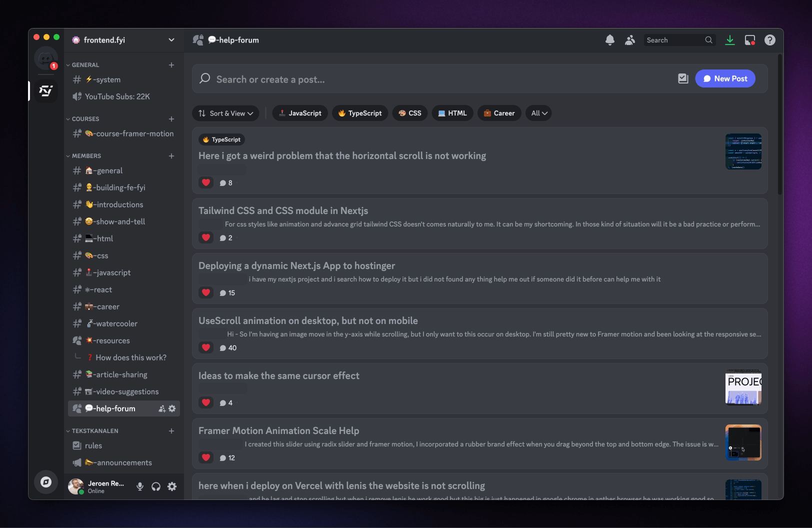Click Jeroen user avatar
The width and height of the screenshot is (812, 528).
click(76, 486)
